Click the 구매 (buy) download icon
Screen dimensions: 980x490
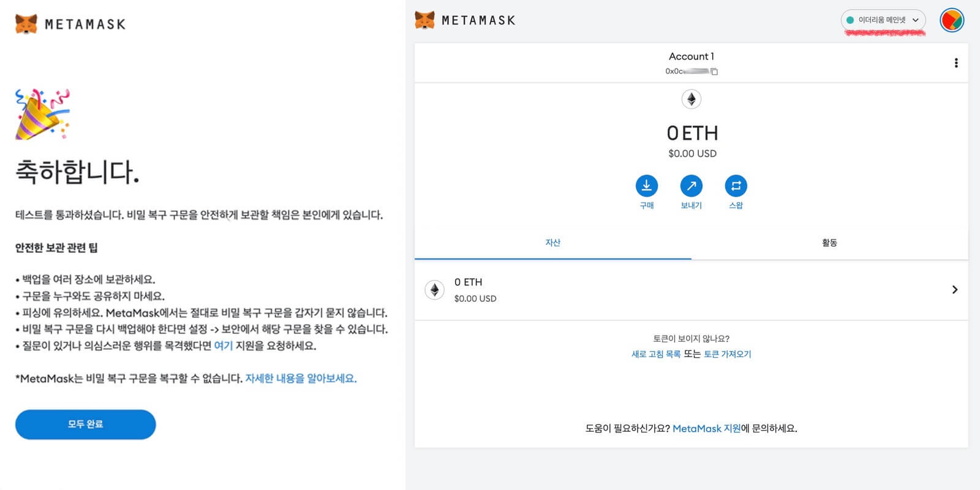coord(647,186)
